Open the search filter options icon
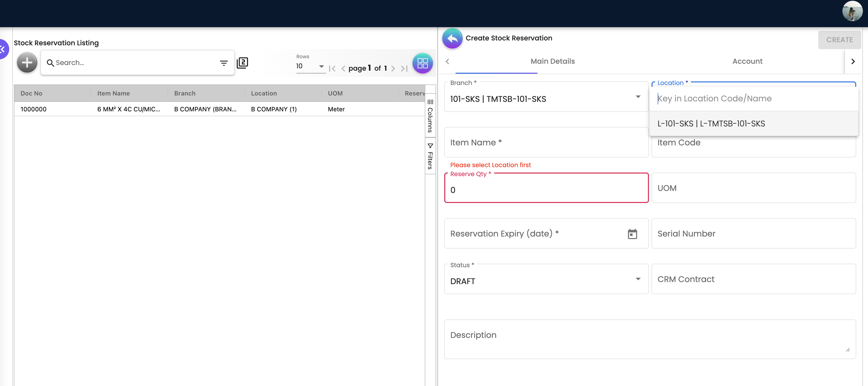Image resolution: width=868 pixels, height=386 pixels. pos(224,63)
